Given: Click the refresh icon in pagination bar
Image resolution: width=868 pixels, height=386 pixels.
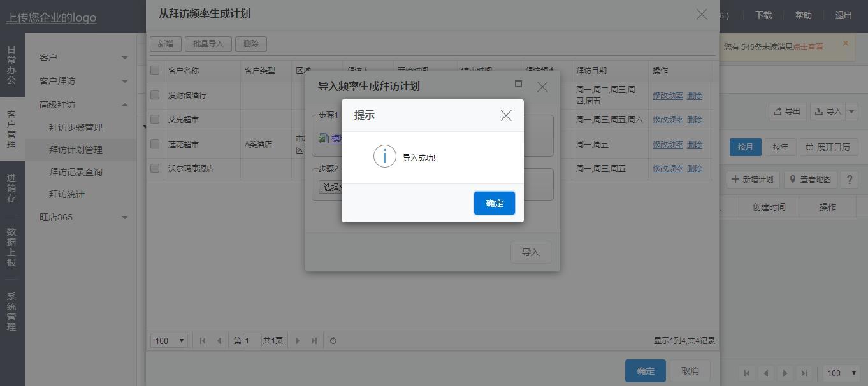Looking at the screenshot, I should coord(333,341).
